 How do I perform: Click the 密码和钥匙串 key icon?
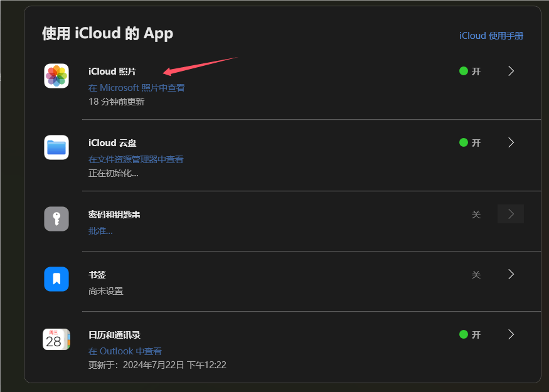[x=56, y=219]
